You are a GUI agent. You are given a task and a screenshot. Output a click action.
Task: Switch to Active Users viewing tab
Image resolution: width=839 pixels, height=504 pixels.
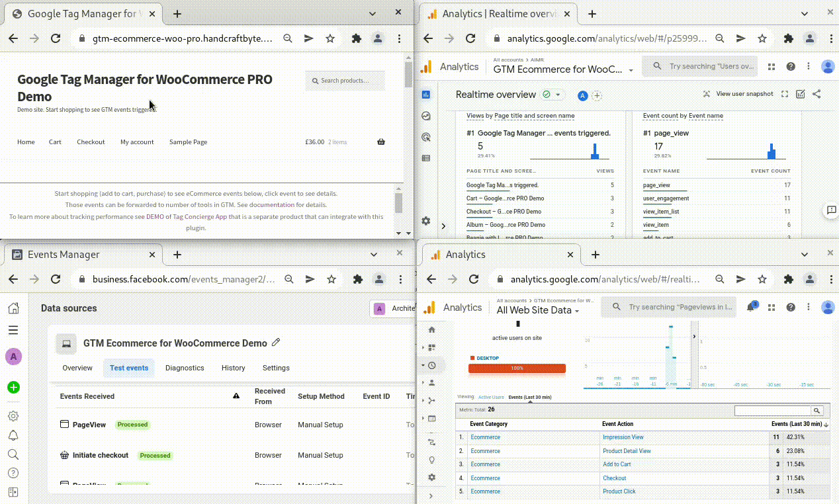point(491,397)
